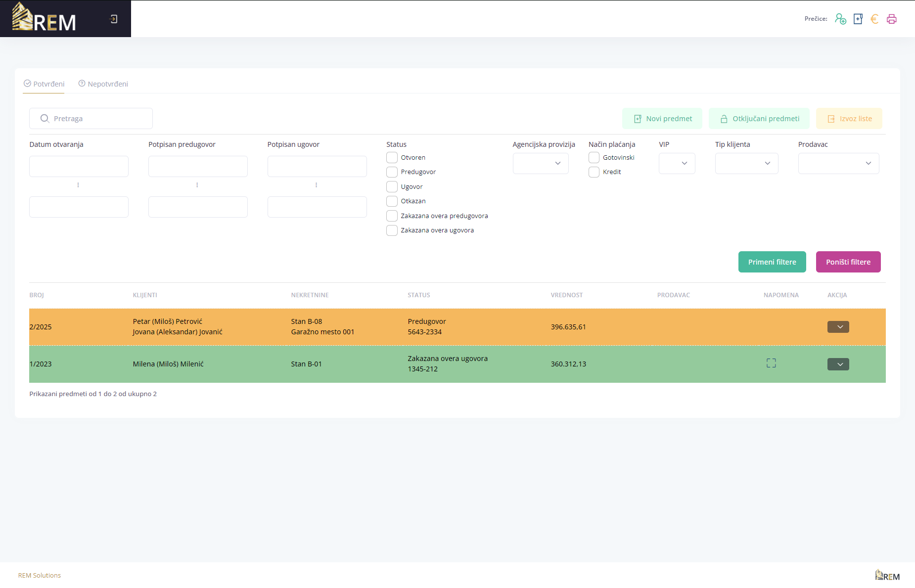The image size is (915, 588).
Task: Toggle the Gotovinski payment checkbox
Action: tap(594, 158)
